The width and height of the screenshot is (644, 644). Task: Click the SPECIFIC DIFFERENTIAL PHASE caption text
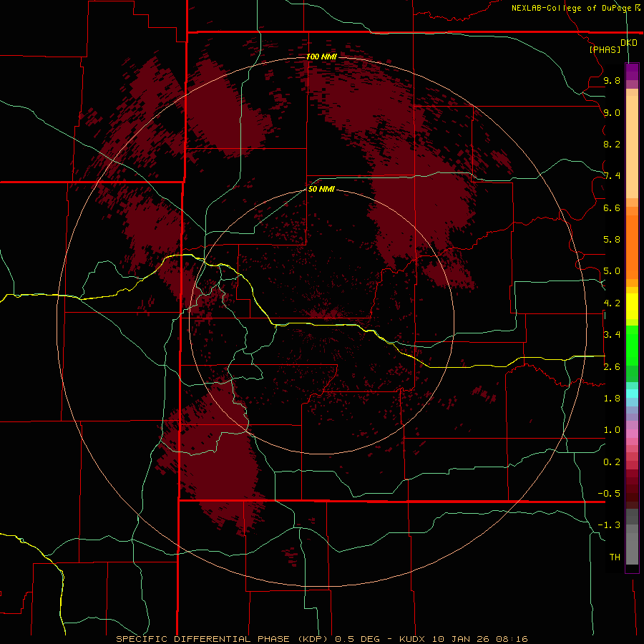tap(203, 639)
